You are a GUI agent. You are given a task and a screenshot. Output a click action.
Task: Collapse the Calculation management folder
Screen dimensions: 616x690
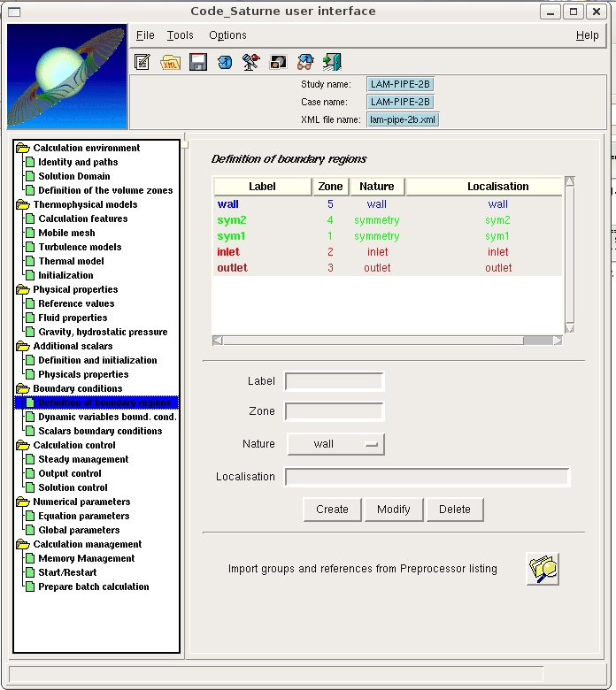pyautogui.click(x=22, y=544)
